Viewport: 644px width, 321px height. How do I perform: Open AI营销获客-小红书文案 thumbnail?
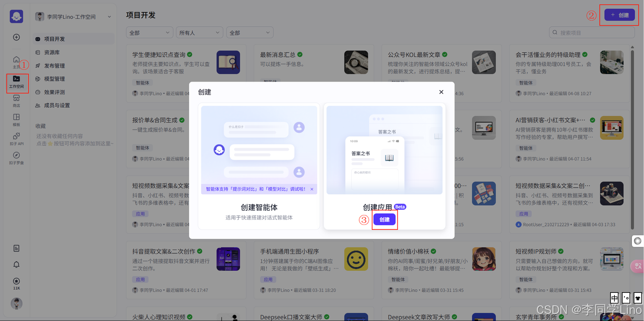tap(612, 128)
